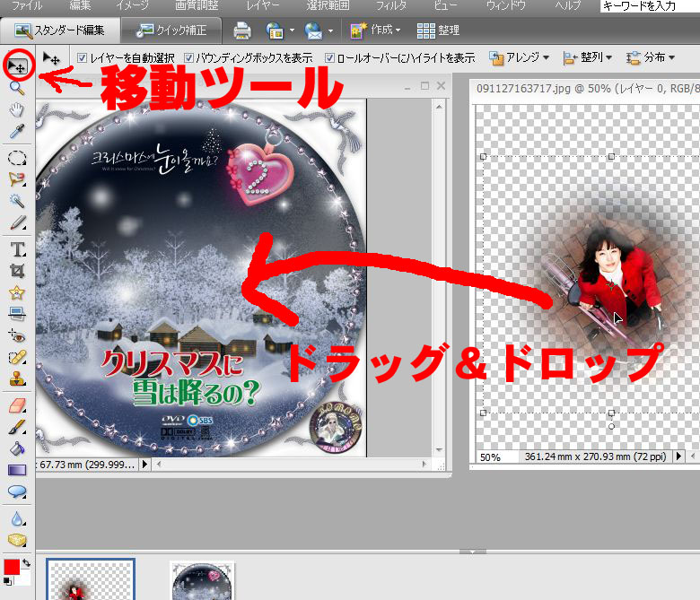Click scroll-up arrow of left document window
This screenshot has width=700, height=600.
click(439, 107)
